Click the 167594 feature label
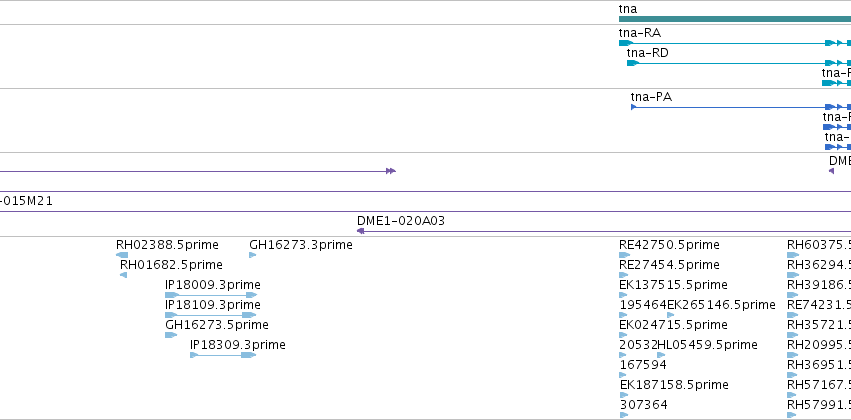 pos(643,365)
